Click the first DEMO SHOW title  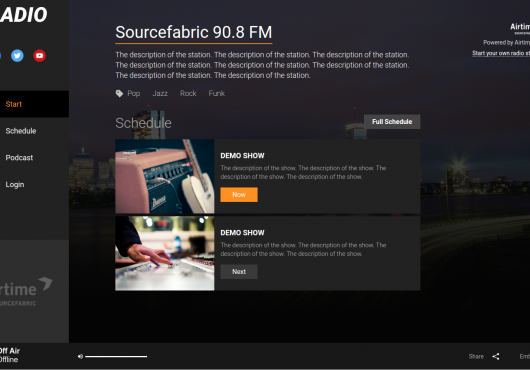pos(242,156)
